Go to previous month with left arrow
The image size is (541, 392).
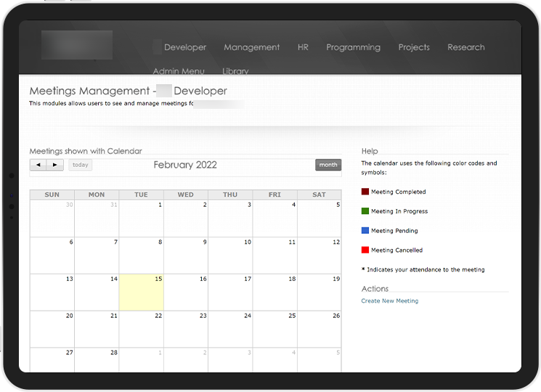pos(38,165)
